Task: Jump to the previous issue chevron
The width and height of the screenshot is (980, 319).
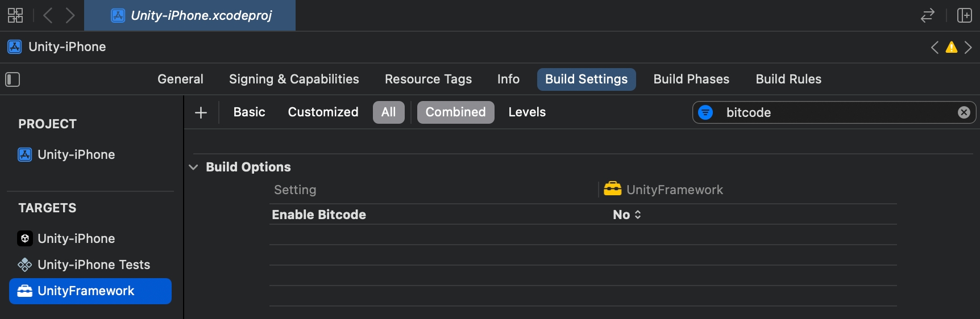Action: pos(935,47)
